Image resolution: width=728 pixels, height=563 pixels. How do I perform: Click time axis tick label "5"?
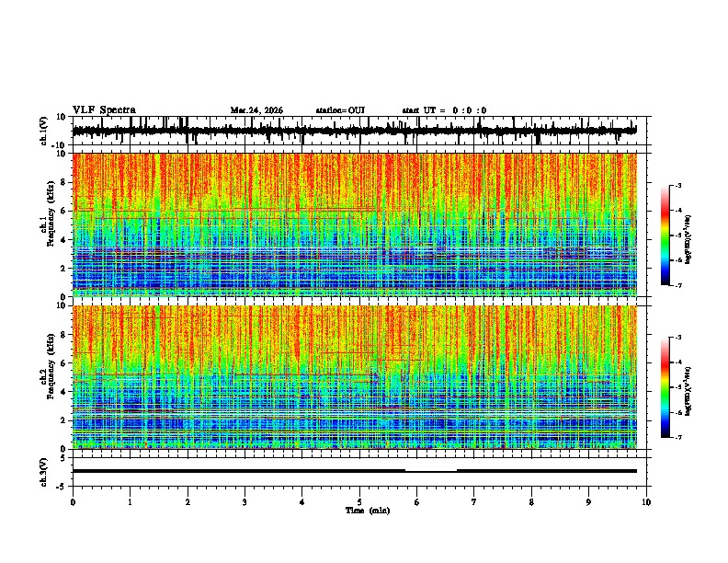(x=359, y=502)
